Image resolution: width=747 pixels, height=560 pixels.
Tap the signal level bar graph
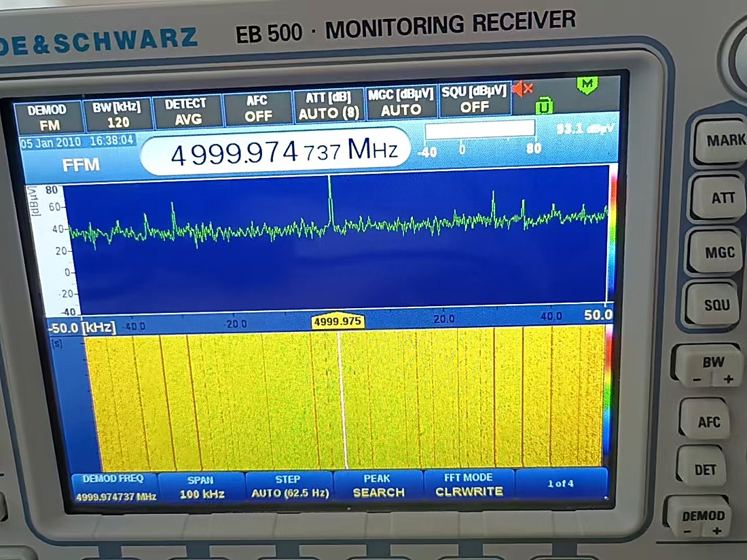(479, 130)
